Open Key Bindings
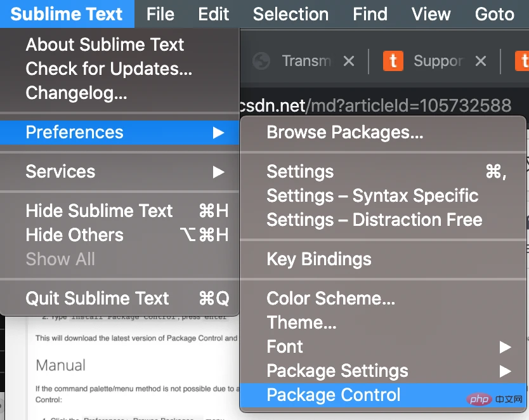Viewport: 529px width, 420px height. tap(383, 259)
